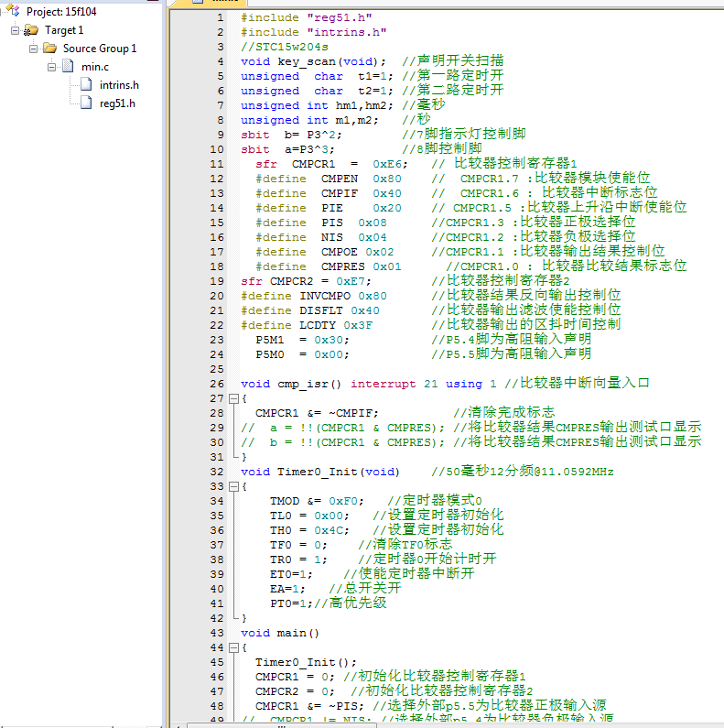Click the min.c file icon

point(69,67)
